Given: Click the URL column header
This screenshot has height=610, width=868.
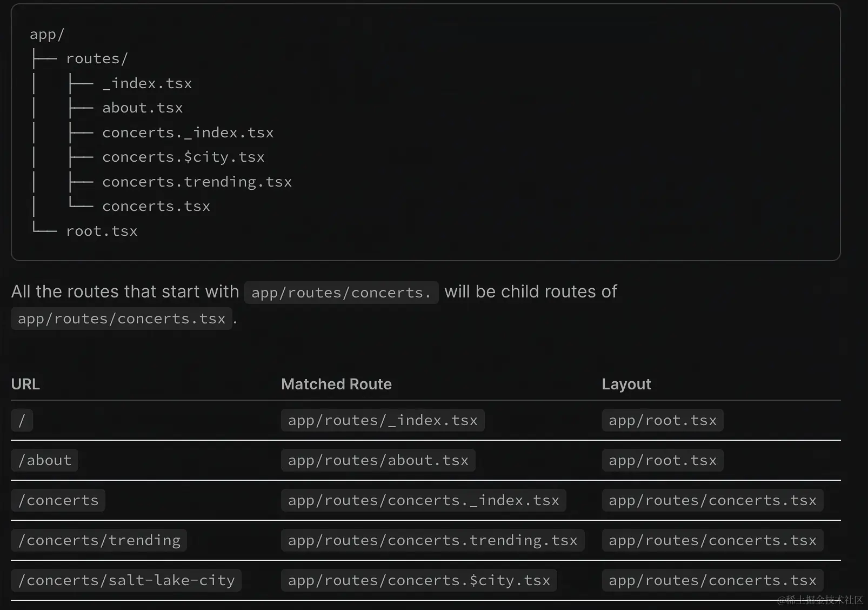Looking at the screenshot, I should pyautogui.click(x=25, y=384).
